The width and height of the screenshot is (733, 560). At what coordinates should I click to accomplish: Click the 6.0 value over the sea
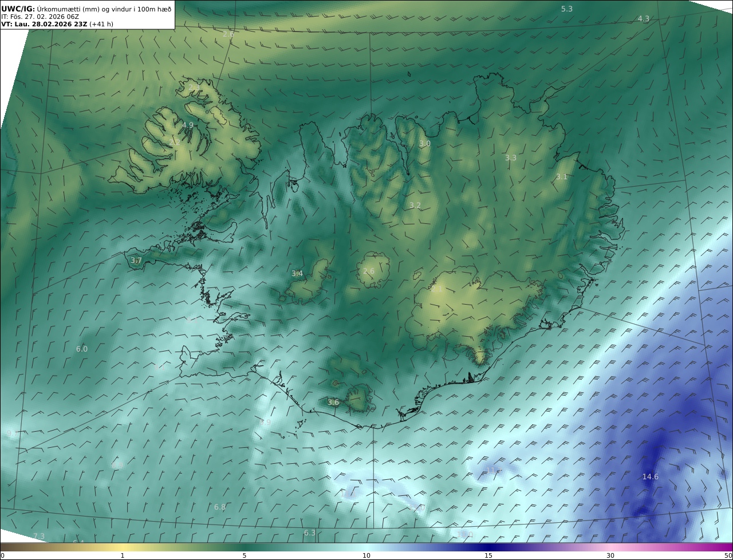click(82, 349)
